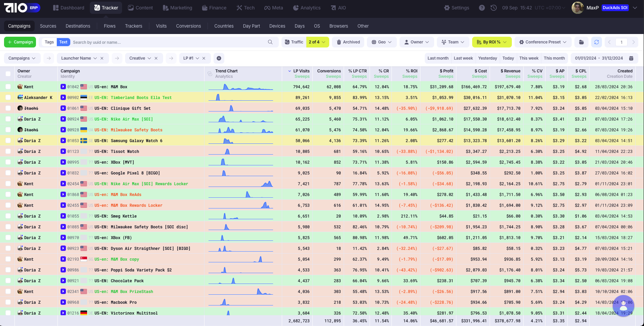Remove the Launcher Name grouping
Screen dimensions: 644x326
102,58
